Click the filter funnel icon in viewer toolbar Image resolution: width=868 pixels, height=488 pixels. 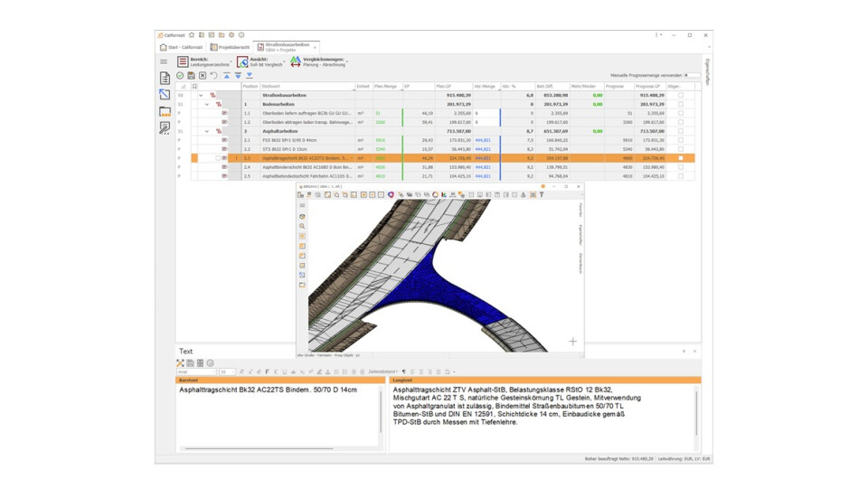coord(542,195)
